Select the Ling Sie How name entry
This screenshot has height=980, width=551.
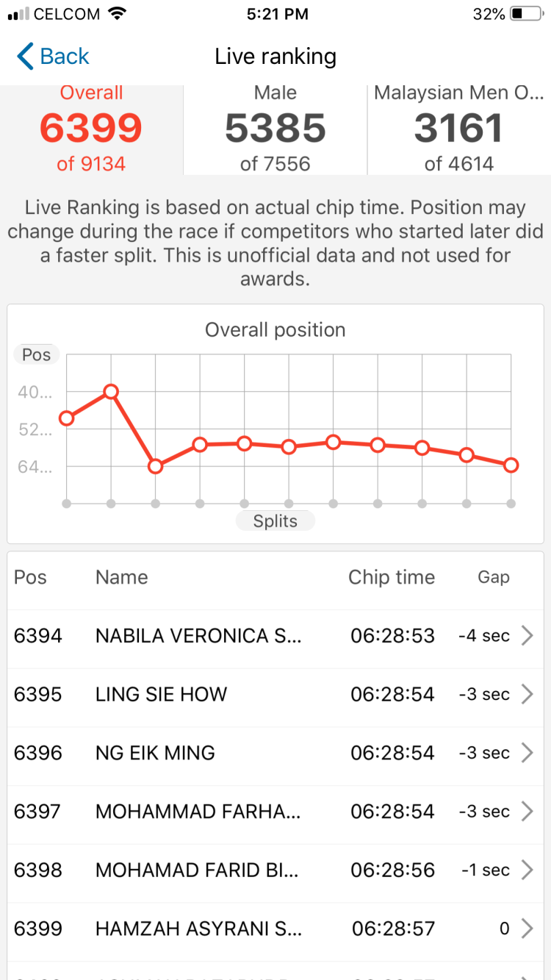tap(162, 694)
